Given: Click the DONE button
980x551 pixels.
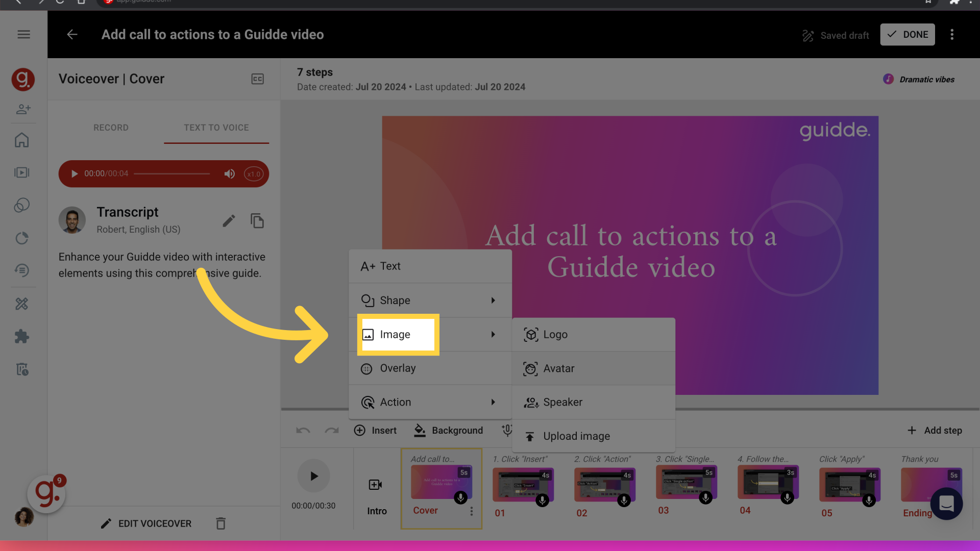Looking at the screenshot, I should tap(908, 35).
